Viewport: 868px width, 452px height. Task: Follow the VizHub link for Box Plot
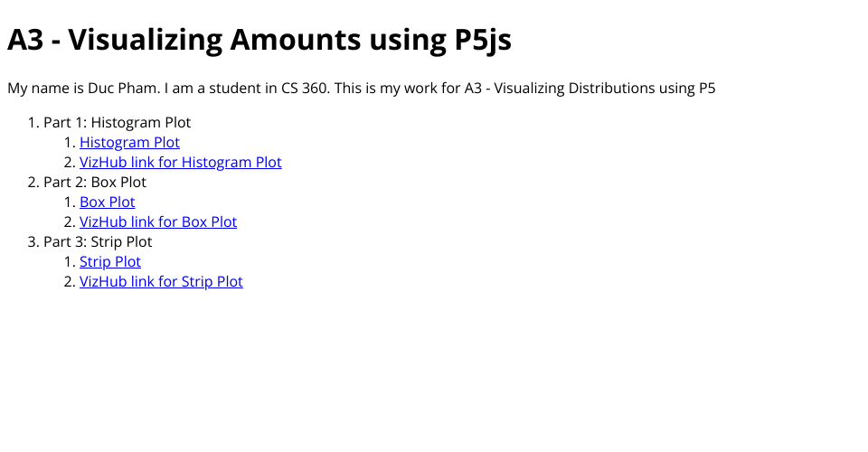tap(158, 222)
